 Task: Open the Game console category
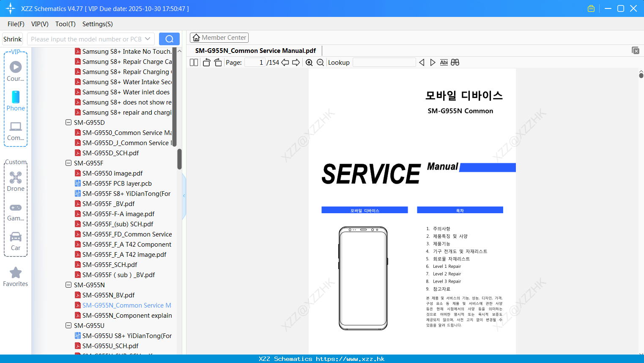coord(16,212)
